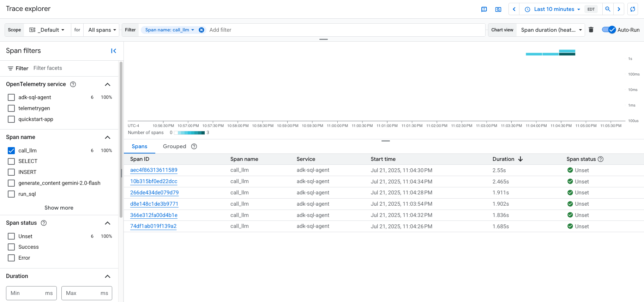The image size is (644, 302).
Task: Open help icon next to Grouped tab
Action: point(194,146)
